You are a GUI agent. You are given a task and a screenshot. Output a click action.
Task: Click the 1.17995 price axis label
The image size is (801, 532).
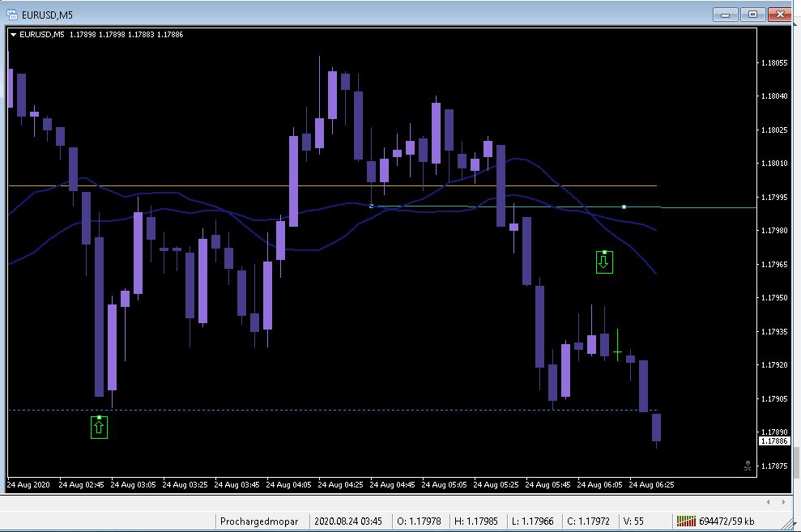pyautogui.click(x=774, y=197)
